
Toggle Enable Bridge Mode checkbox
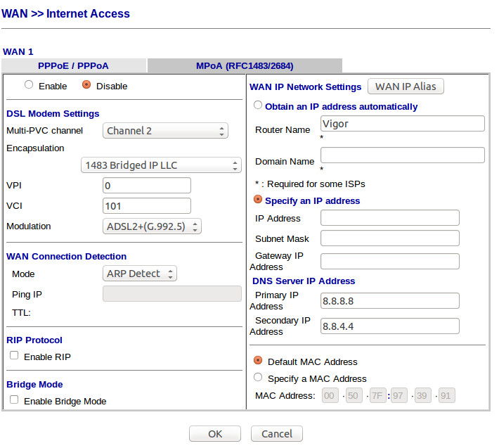point(14,400)
